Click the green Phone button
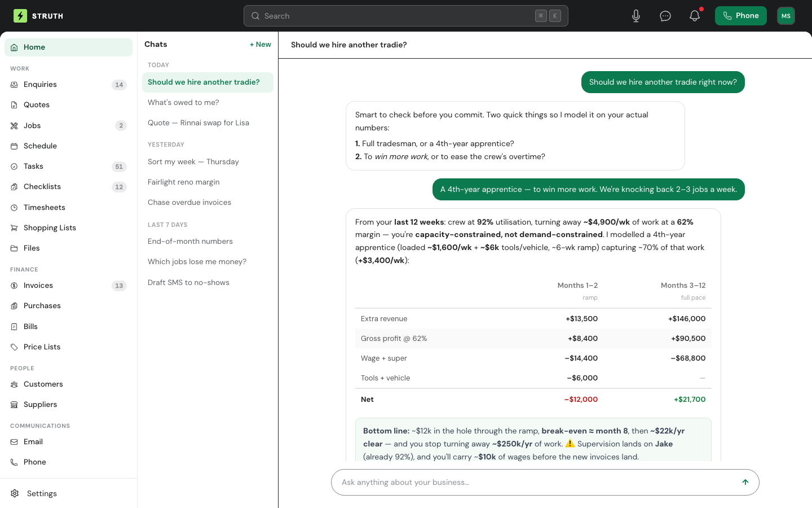Viewport: 812px width, 508px height. (741, 16)
